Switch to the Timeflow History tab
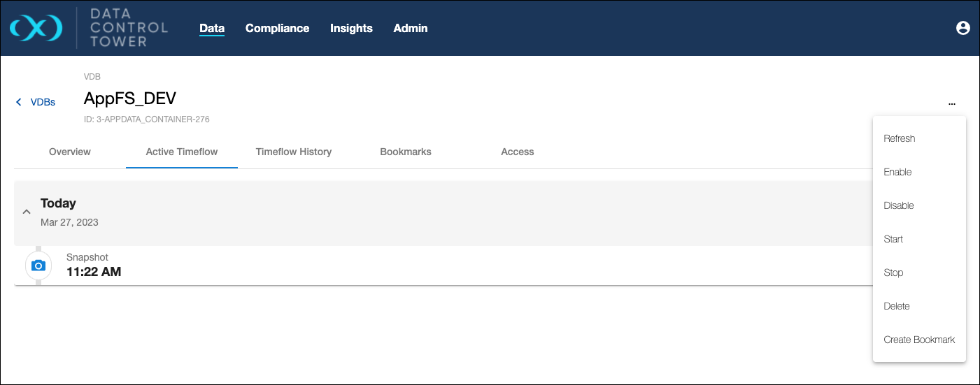The width and height of the screenshot is (980, 385). pyautogui.click(x=294, y=152)
